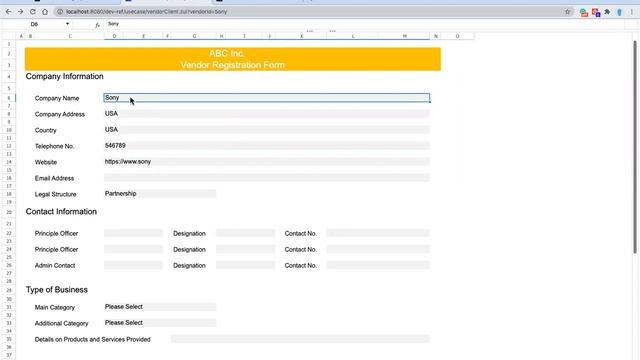640x360 pixels.
Task: Click the Additional Category label
Action: tap(61, 323)
